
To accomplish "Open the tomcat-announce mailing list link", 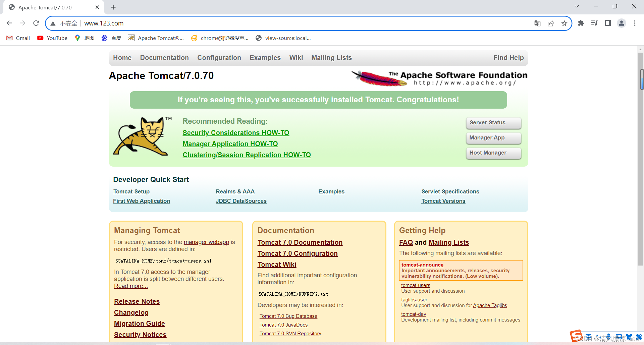I will [x=422, y=265].
